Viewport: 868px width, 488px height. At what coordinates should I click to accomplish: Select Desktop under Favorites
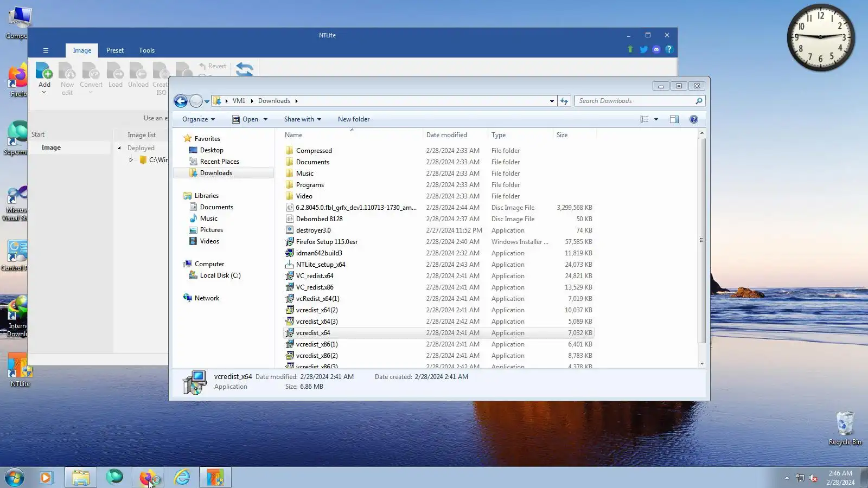coord(212,150)
